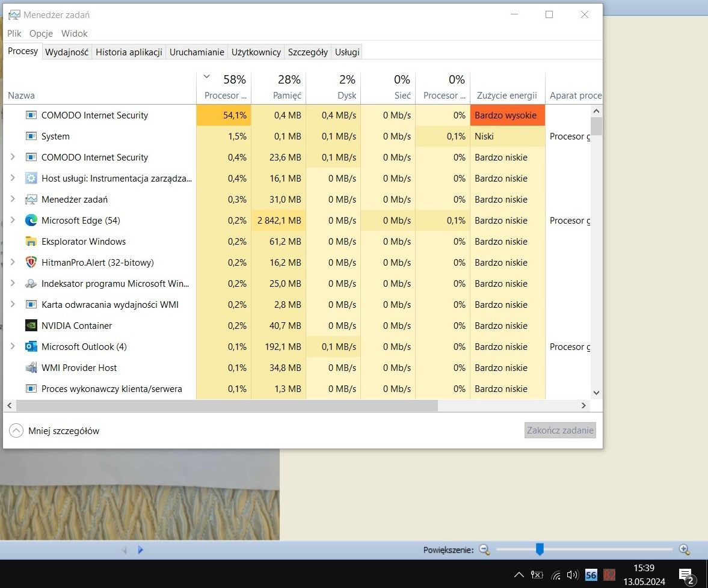
Task: Click the Task Manager title bar icon
Action: tap(14, 15)
